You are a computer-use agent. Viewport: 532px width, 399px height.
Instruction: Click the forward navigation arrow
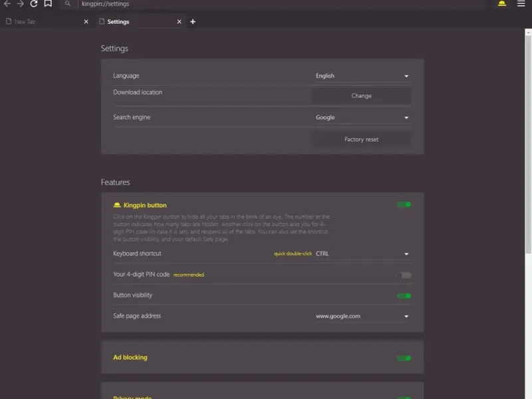tap(20, 4)
